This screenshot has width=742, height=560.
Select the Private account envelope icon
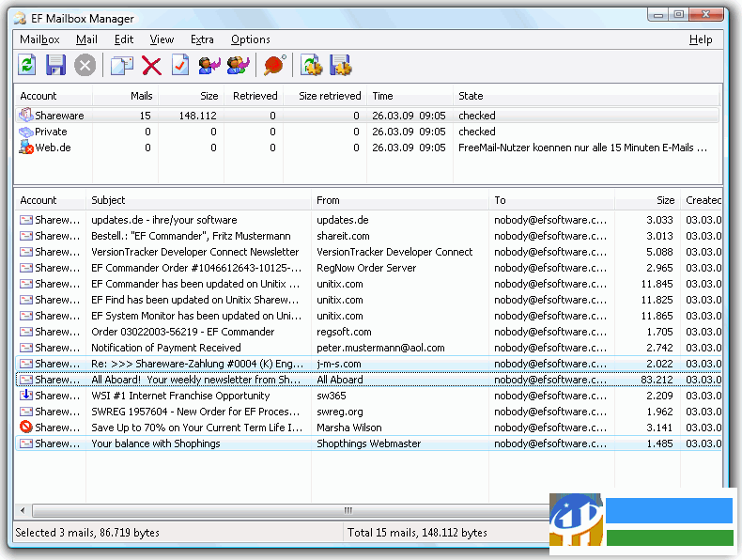pyautogui.click(x=26, y=132)
